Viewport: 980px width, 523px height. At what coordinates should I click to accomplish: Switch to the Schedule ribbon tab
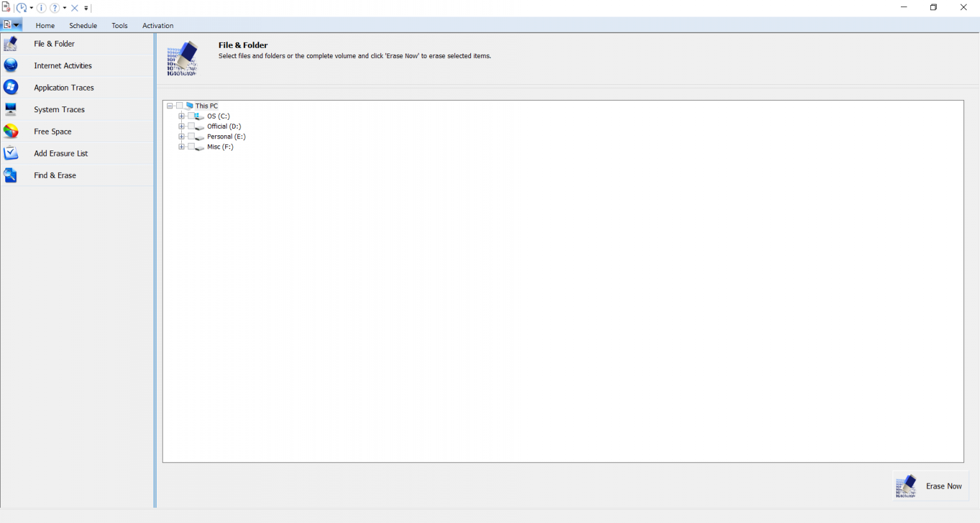(83, 26)
